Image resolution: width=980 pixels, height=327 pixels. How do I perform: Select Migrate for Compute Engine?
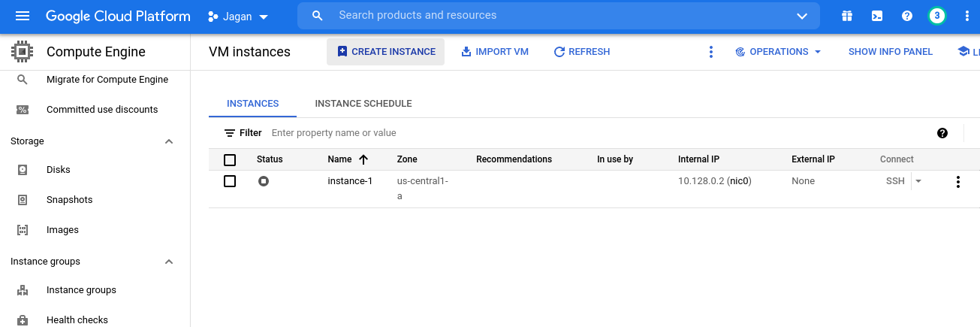coord(107,80)
